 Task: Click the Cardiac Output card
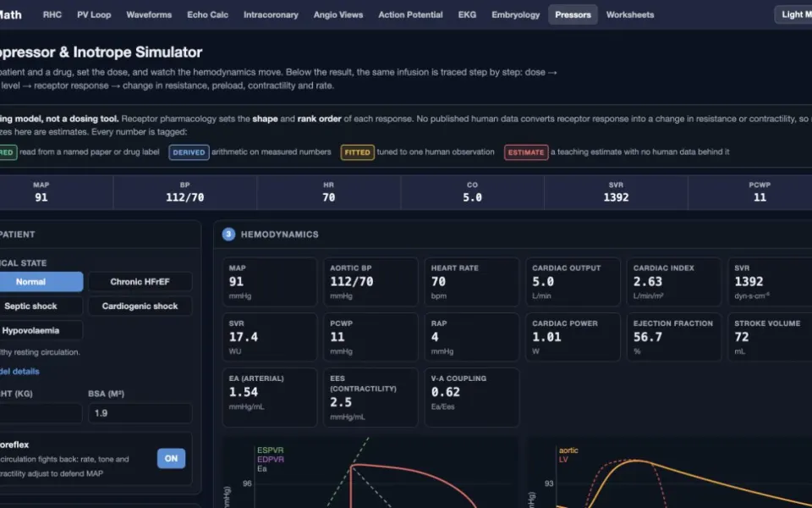coord(573,282)
